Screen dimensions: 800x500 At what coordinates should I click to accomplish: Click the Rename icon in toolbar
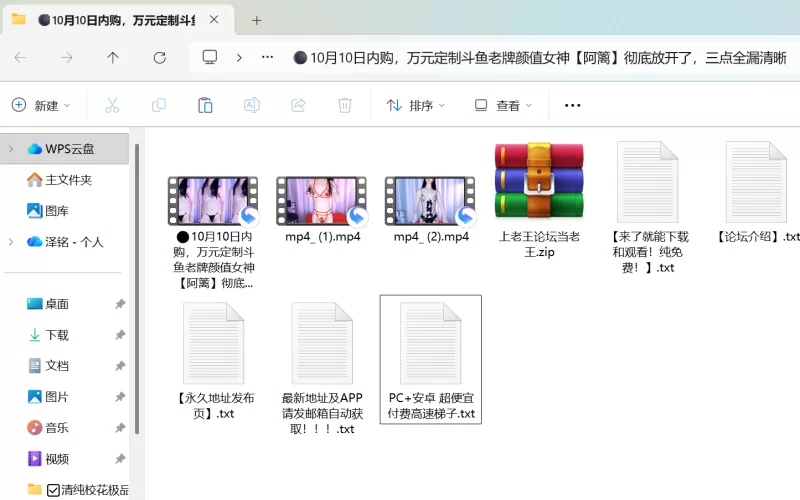click(x=252, y=105)
